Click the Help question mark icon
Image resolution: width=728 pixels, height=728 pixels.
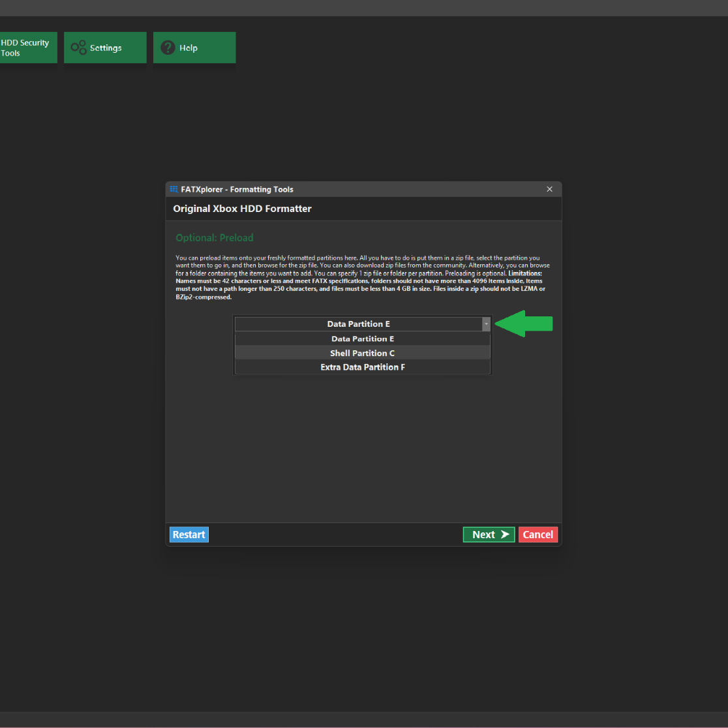(168, 48)
